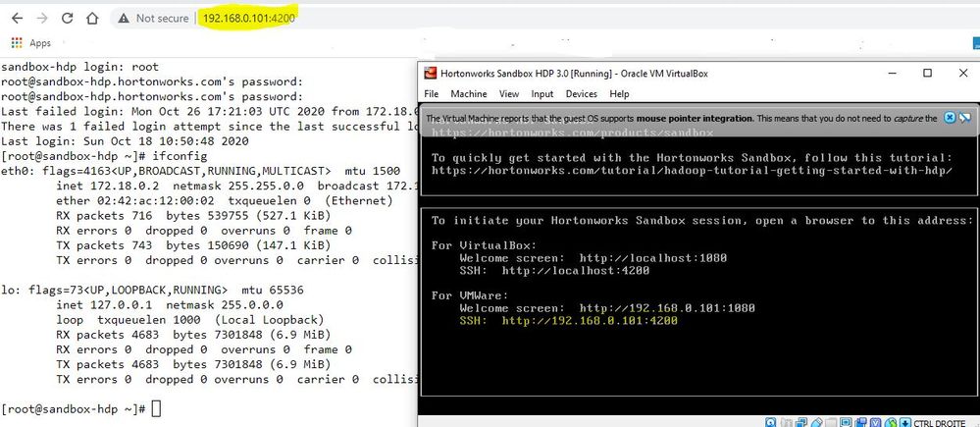The height and width of the screenshot is (427, 980).
Task: Click the keyboard capture arrow icon
Action: [x=905, y=423]
